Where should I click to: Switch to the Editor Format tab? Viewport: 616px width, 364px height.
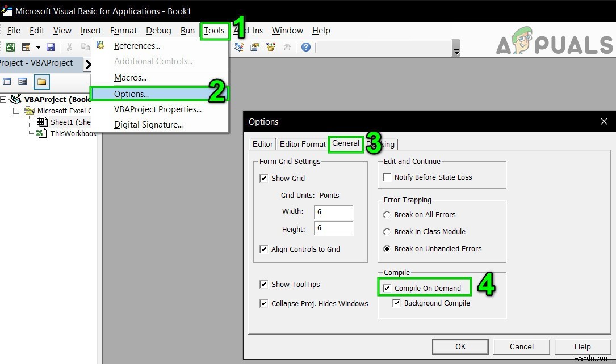(303, 145)
